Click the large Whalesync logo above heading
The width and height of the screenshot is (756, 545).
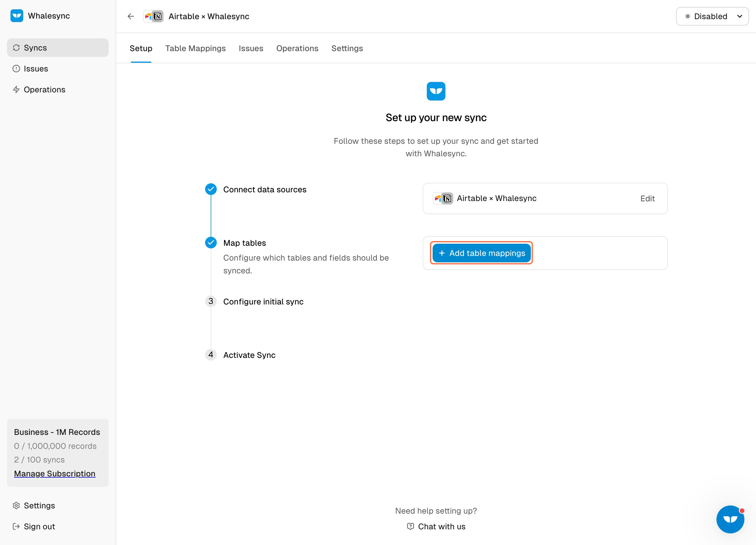click(436, 91)
